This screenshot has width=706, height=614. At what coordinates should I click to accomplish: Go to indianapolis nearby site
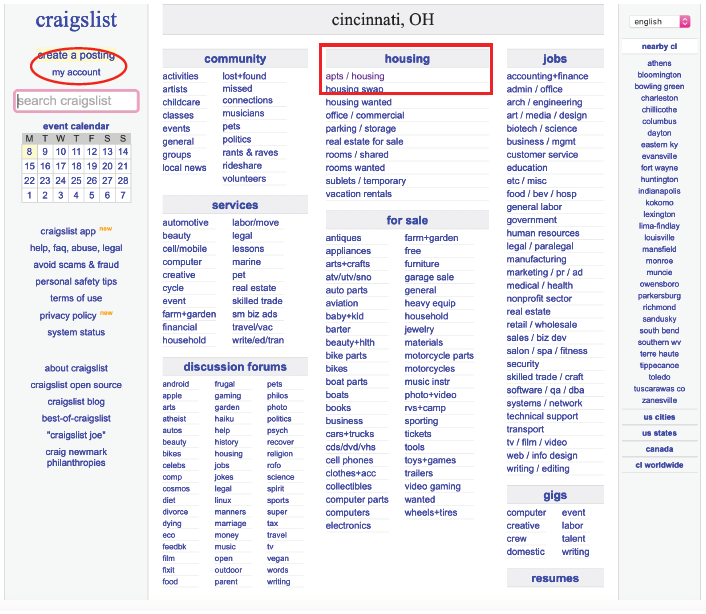(x=659, y=191)
